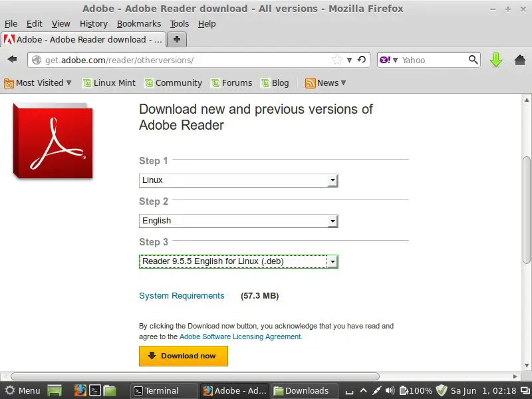Click the search magnifier in Yahoo box
532x399 pixels.
coord(473,60)
